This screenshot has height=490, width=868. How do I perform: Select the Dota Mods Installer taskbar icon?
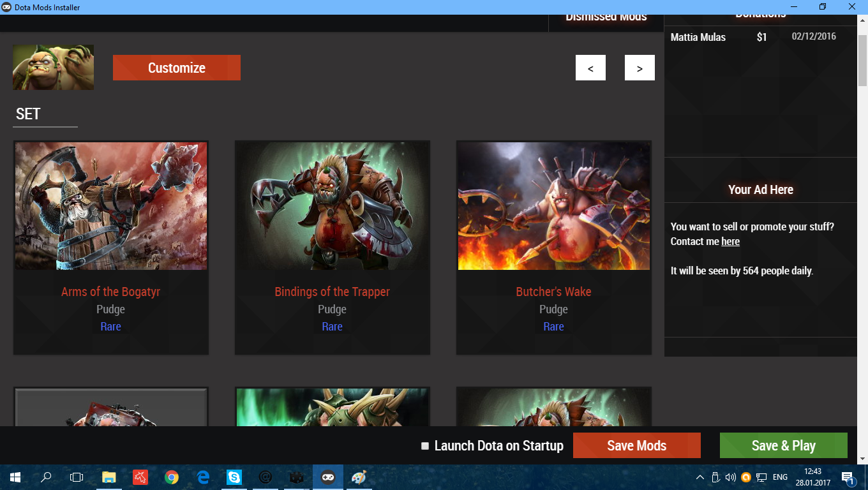(x=327, y=477)
